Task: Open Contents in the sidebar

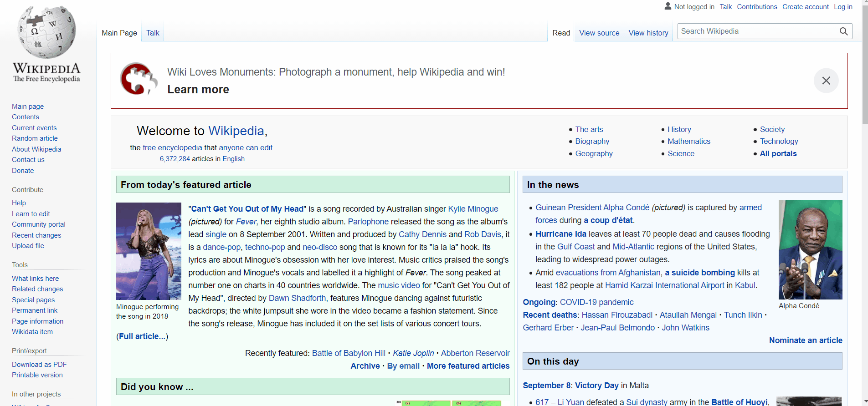Action: [x=26, y=117]
